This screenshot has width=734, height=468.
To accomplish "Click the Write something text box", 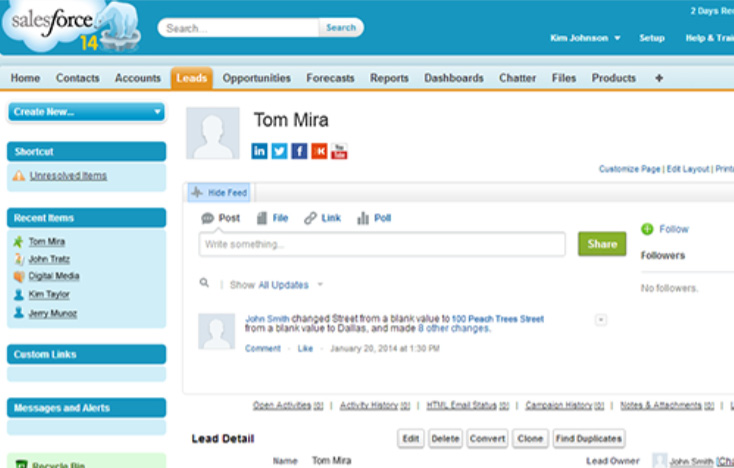I will pyautogui.click(x=381, y=244).
